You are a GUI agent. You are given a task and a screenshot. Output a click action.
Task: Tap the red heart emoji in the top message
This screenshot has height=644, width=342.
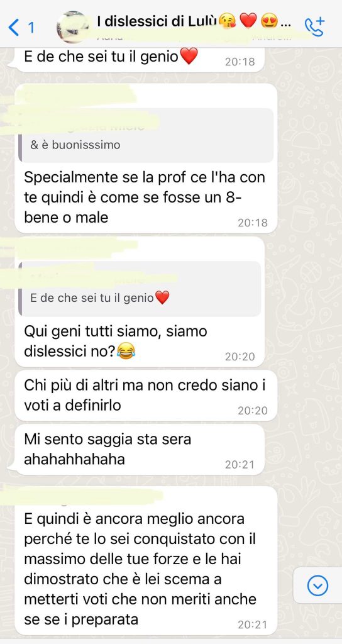[x=189, y=56]
